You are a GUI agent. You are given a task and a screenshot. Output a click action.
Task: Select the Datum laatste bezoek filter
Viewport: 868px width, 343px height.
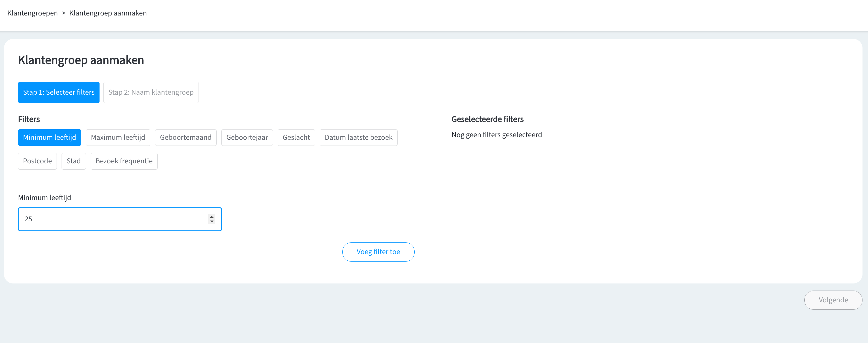coord(359,138)
